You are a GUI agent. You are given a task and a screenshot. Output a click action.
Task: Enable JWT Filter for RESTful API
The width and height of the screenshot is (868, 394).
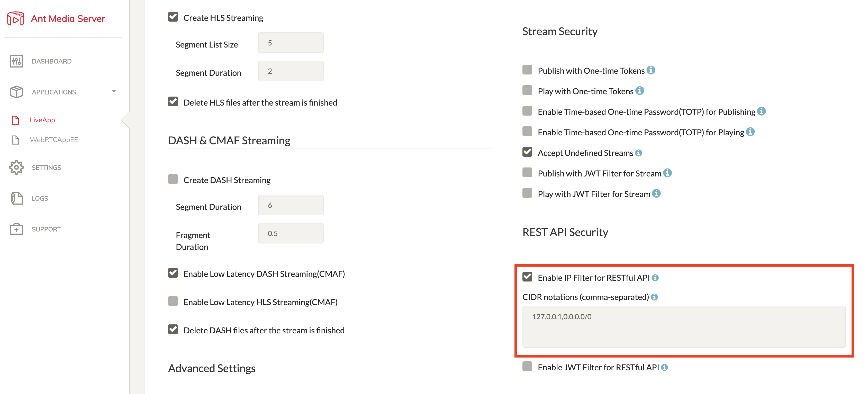527,366
